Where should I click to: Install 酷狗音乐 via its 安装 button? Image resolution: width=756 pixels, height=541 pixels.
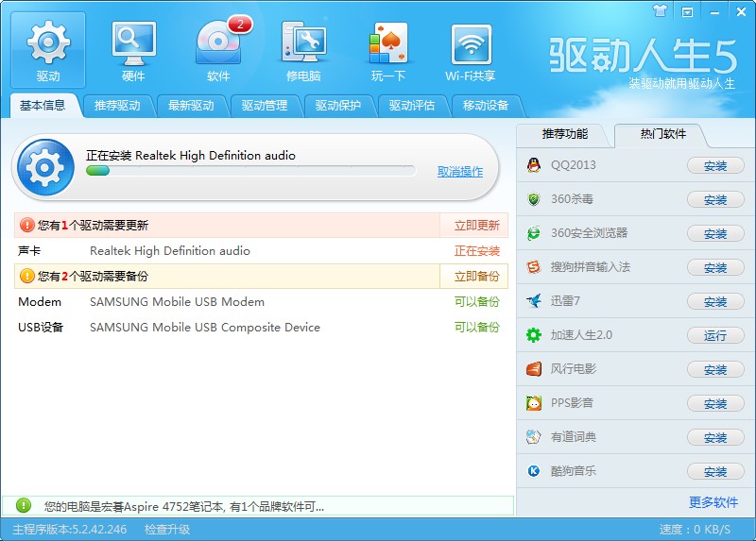[715, 471]
